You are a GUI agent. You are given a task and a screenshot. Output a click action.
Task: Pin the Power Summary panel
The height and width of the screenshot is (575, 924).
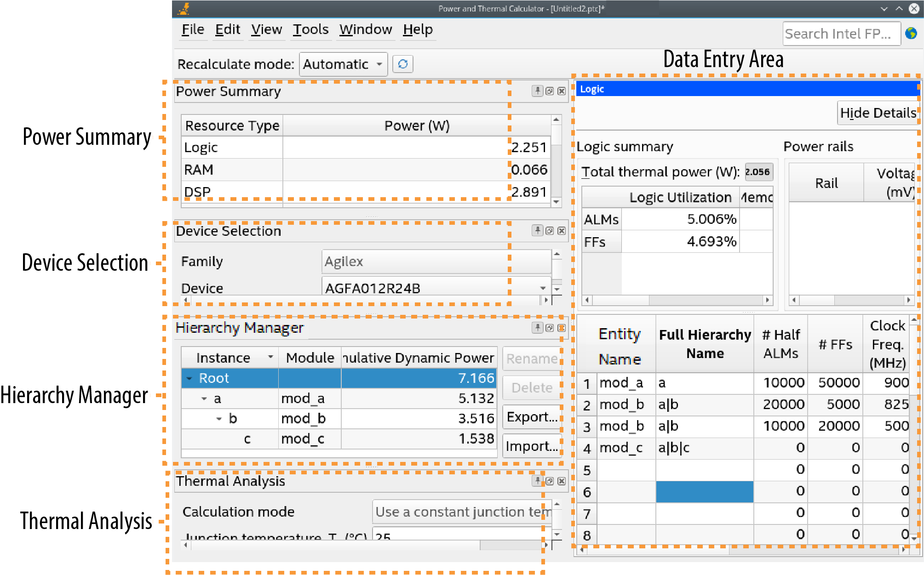pos(537,91)
